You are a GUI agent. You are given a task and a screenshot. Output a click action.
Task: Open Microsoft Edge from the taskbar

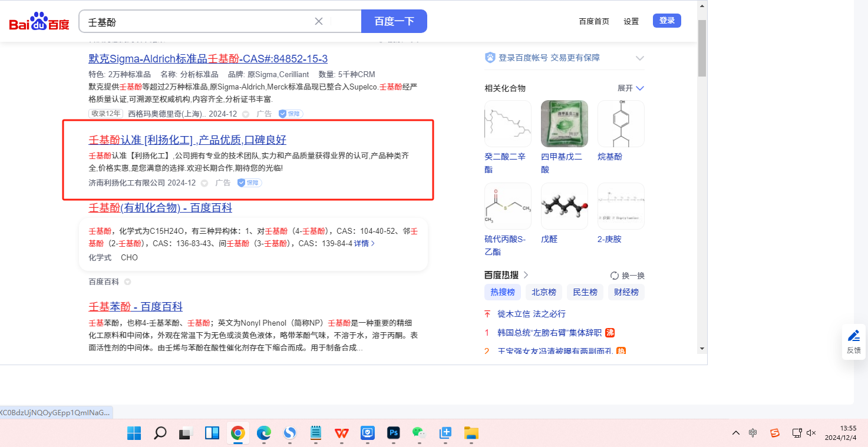point(263,433)
